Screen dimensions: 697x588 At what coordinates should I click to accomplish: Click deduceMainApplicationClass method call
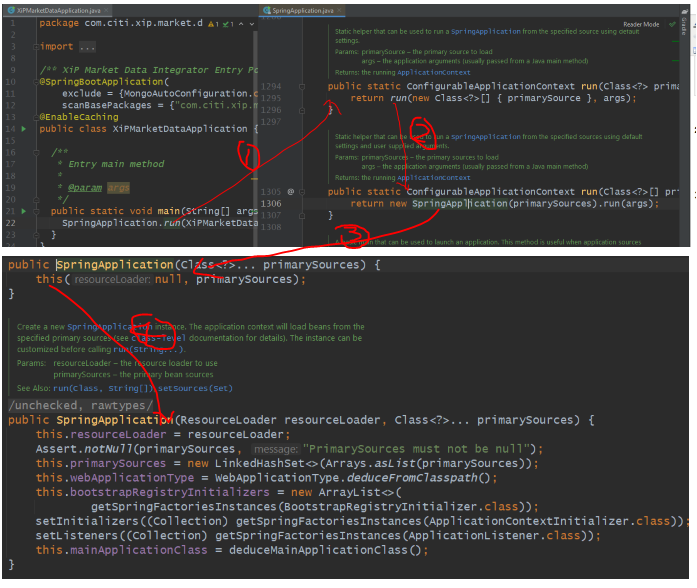[318, 550]
